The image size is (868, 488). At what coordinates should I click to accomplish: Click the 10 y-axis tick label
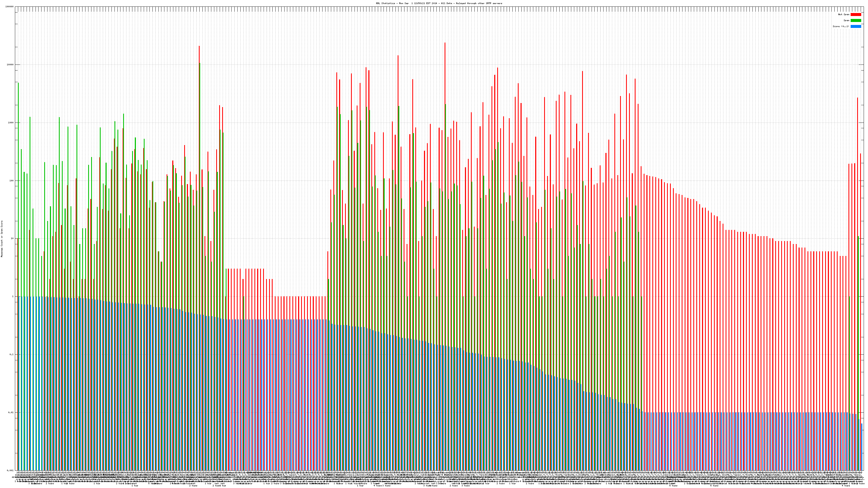coord(12,239)
